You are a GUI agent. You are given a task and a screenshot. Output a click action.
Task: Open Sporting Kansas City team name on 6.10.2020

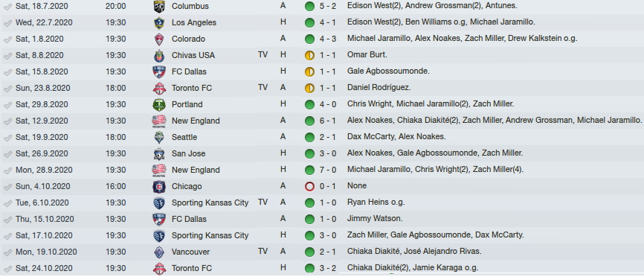pyautogui.click(x=210, y=203)
